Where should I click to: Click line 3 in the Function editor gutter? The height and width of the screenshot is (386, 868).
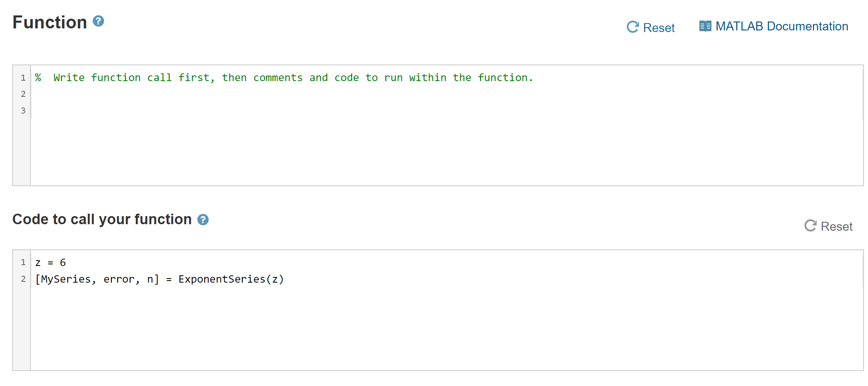(x=23, y=110)
